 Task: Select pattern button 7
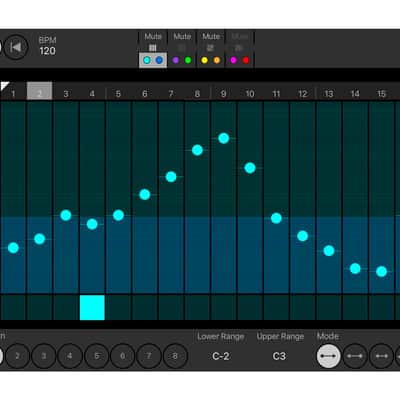pyautogui.click(x=149, y=356)
